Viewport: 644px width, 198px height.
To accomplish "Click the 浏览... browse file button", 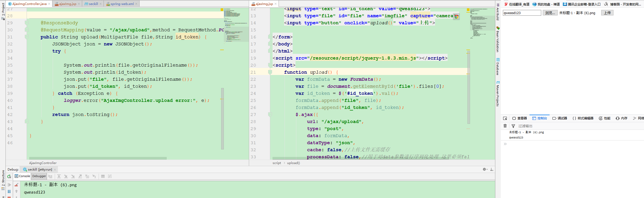I will [550, 13].
